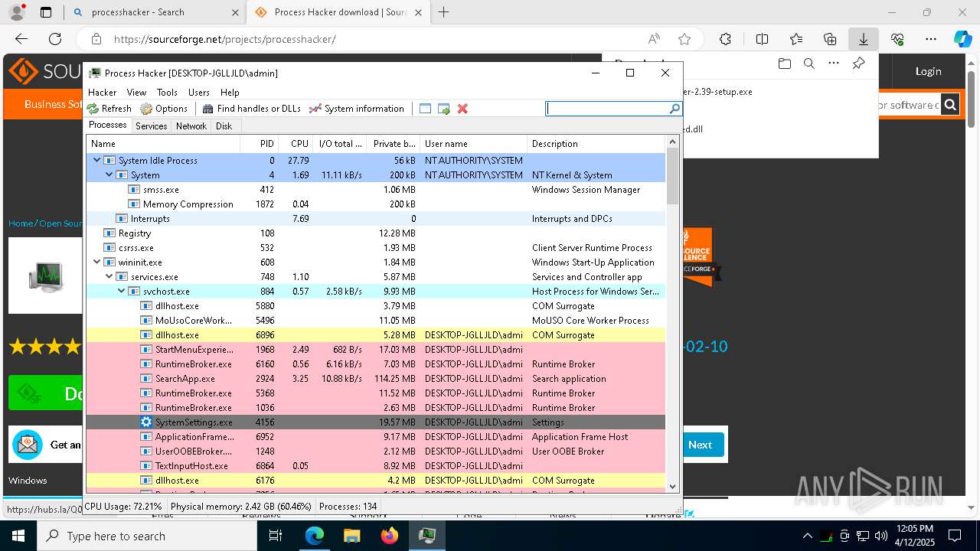Open Edge downloads toolbar button
The image size is (980, 551).
click(864, 39)
